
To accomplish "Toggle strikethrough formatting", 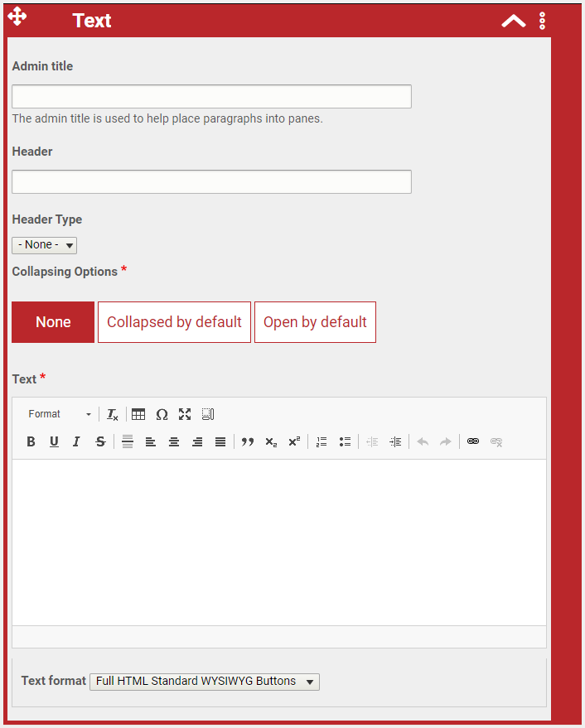I will pyautogui.click(x=100, y=441).
